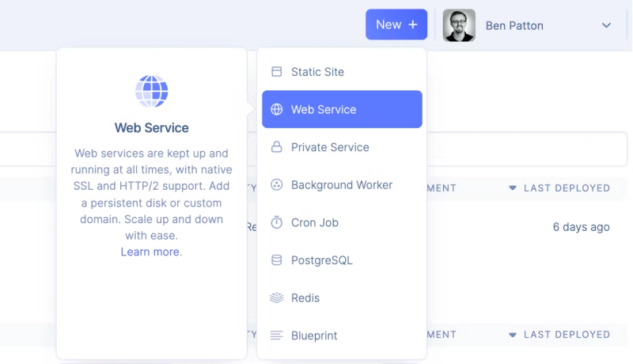Select Static Site from the menu
633x364 pixels.
tap(317, 72)
